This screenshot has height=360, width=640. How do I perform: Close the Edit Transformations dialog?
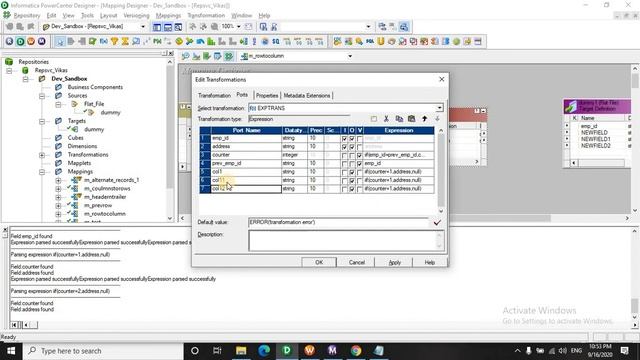tap(442, 79)
